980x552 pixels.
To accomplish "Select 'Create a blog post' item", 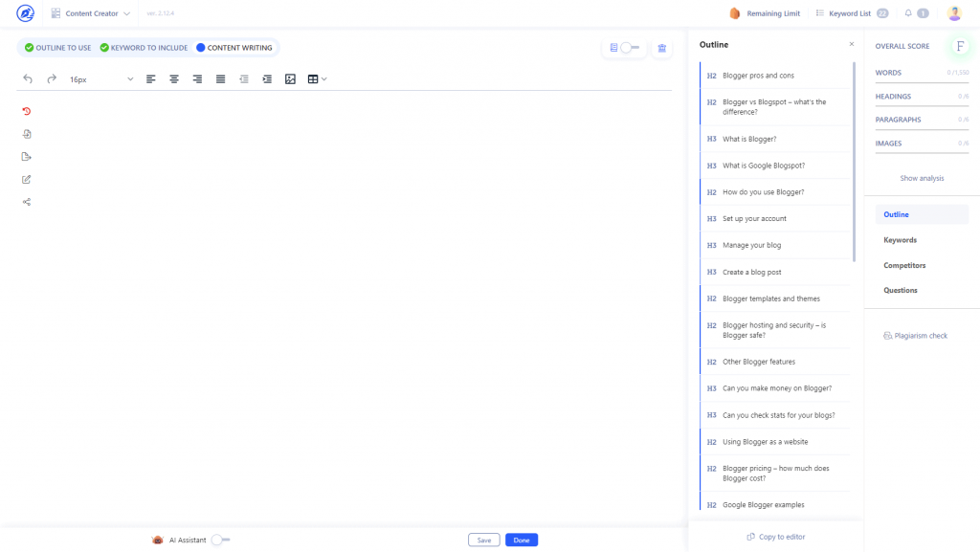I will (775, 273).
